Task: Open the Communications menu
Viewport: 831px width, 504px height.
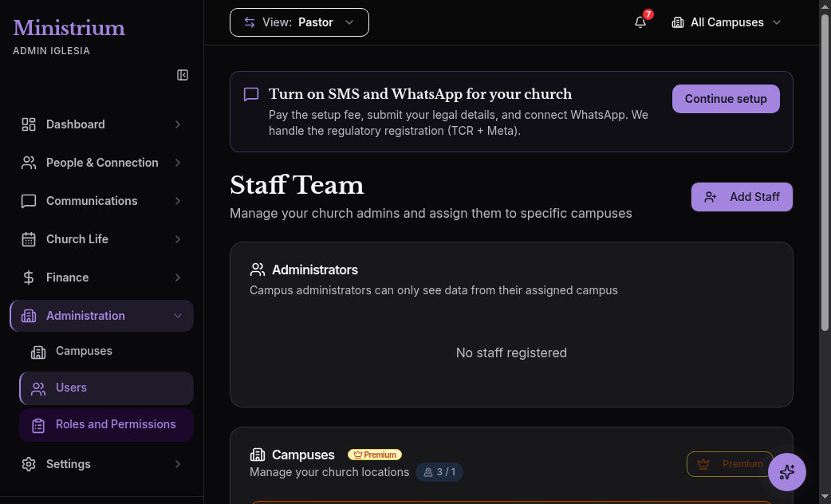Action: [102, 201]
